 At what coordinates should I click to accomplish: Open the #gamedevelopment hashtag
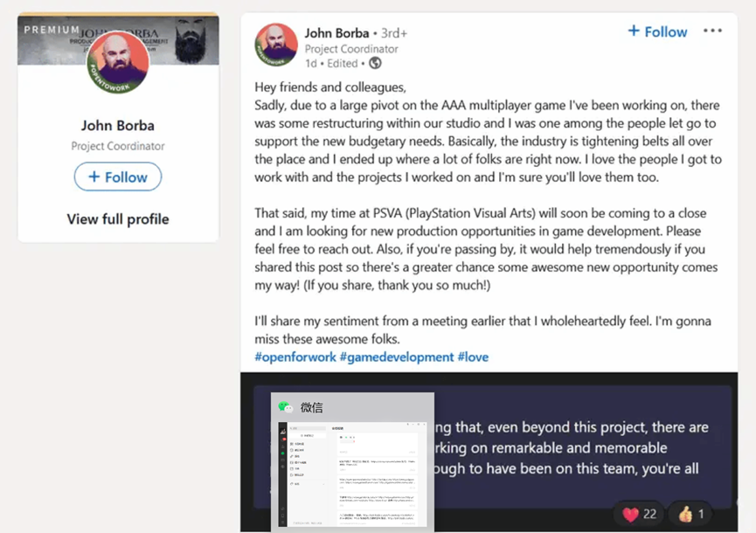pos(397,357)
